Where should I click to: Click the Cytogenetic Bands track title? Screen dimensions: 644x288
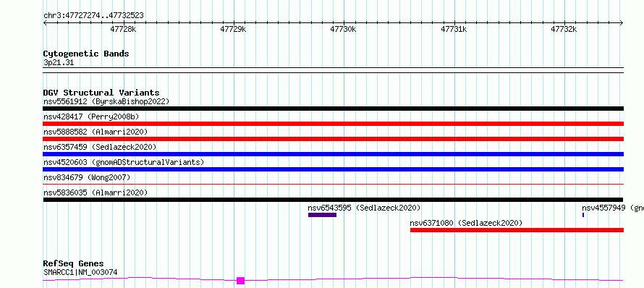pyautogui.click(x=86, y=54)
